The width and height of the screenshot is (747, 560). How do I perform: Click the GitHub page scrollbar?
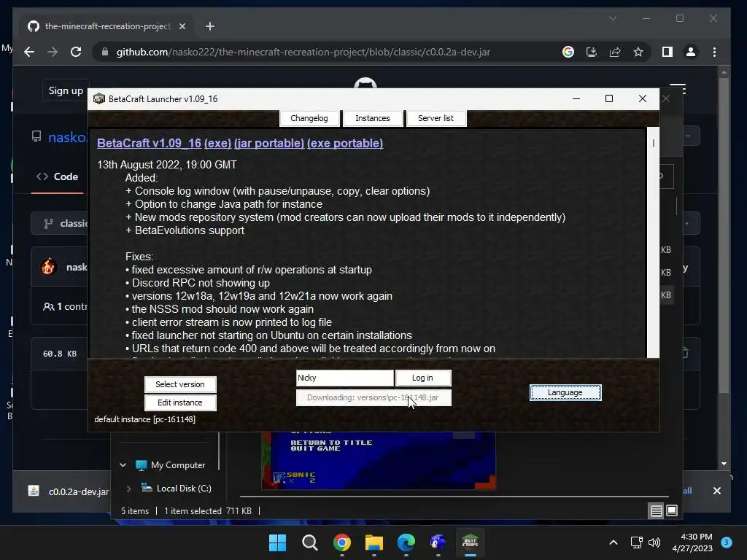pos(724,236)
